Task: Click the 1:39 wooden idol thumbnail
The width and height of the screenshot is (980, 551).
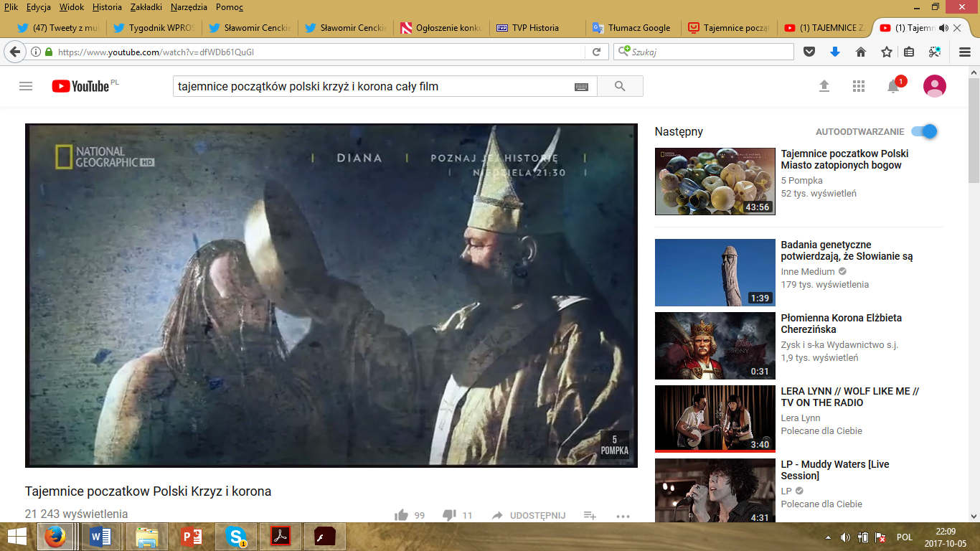Action: pos(715,273)
